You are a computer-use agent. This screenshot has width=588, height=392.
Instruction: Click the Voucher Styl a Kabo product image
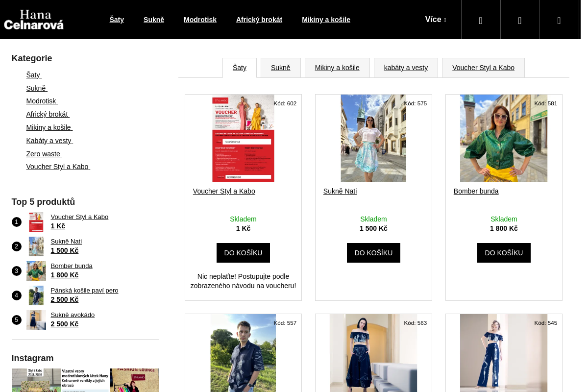243,138
